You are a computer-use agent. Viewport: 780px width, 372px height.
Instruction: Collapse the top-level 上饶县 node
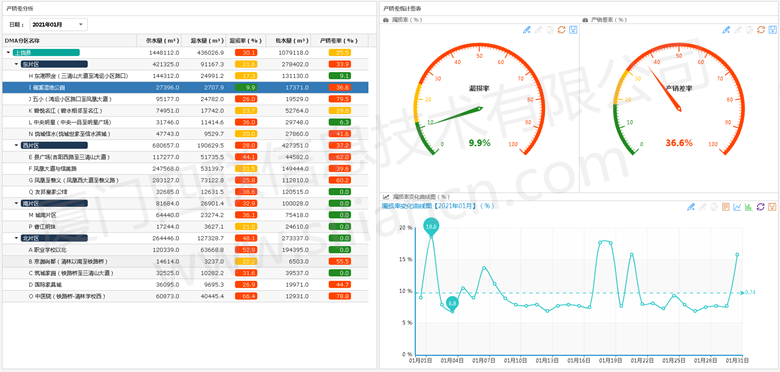(x=8, y=52)
